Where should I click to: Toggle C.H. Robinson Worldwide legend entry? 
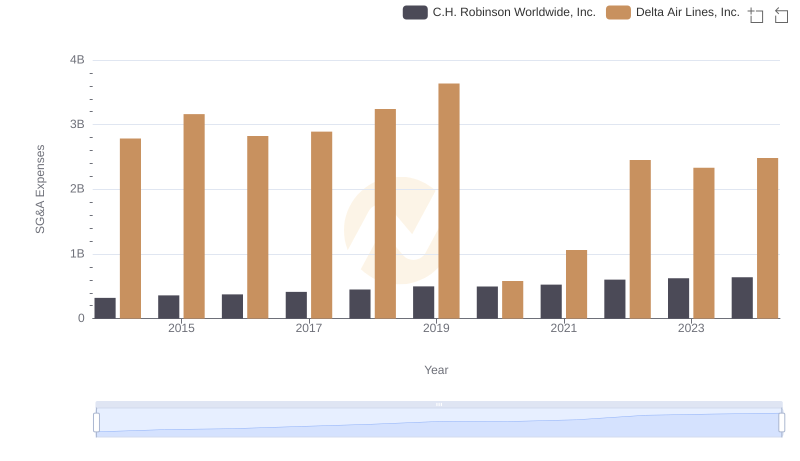pyautogui.click(x=499, y=12)
